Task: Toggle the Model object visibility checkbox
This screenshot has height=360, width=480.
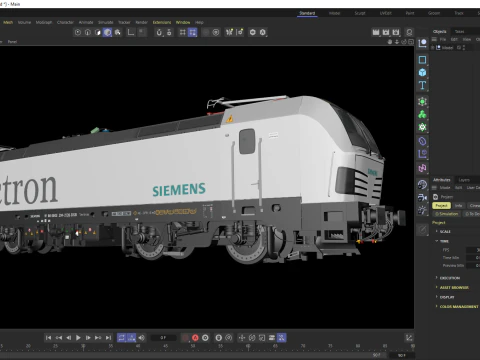Action: click(x=459, y=48)
